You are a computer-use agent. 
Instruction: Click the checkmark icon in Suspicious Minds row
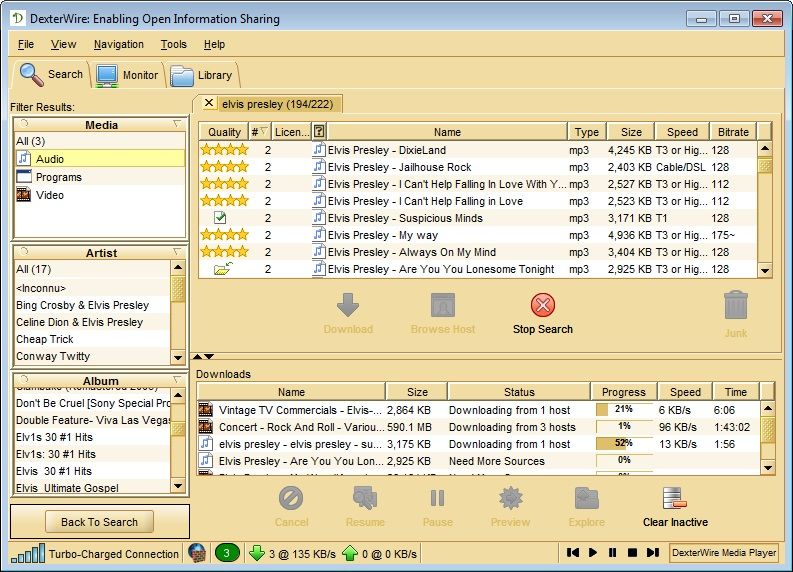[x=220, y=217]
